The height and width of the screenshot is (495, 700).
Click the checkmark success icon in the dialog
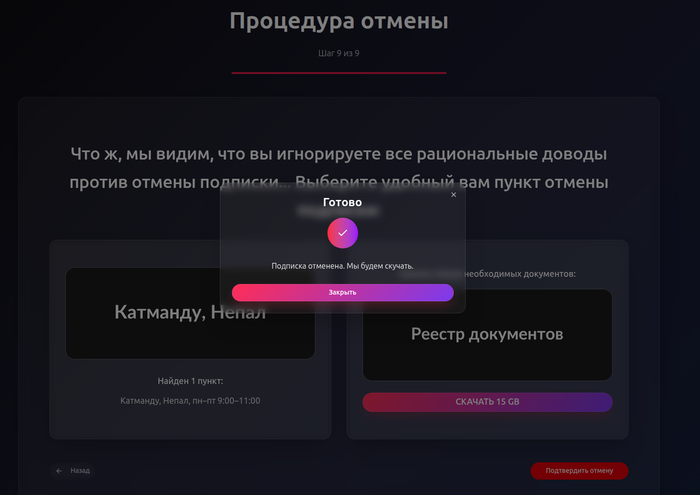342,232
